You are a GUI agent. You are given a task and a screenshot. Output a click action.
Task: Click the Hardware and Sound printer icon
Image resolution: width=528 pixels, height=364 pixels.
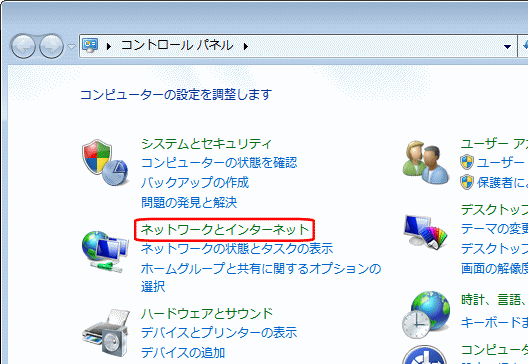pos(106,333)
